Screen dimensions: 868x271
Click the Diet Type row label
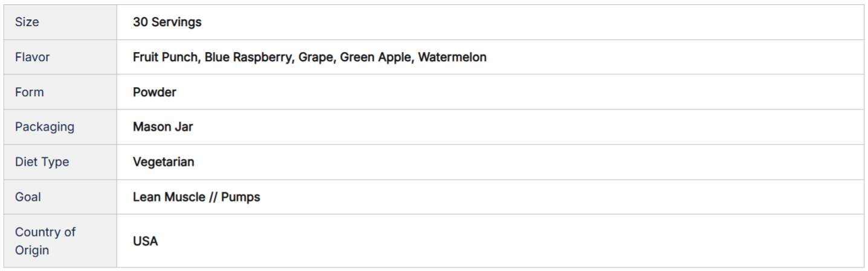(x=42, y=162)
